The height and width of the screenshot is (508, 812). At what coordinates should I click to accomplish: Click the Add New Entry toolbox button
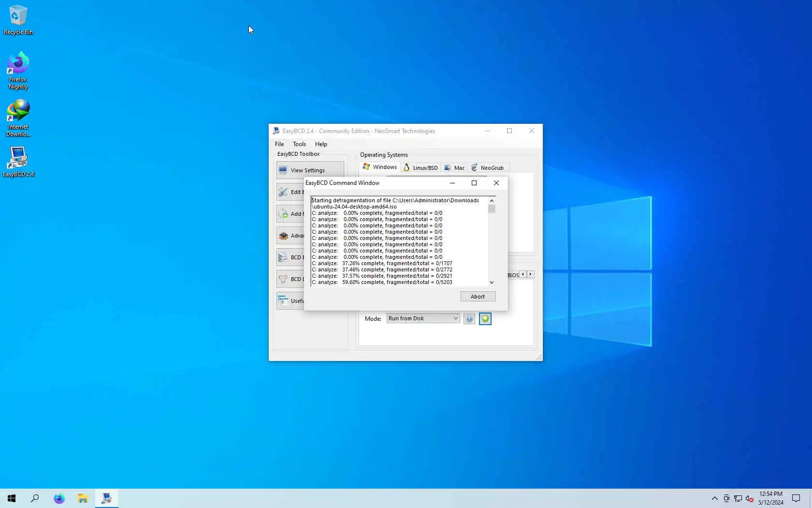click(x=290, y=214)
